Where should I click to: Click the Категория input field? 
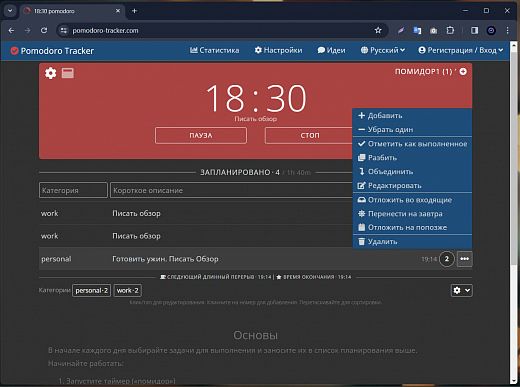tap(73, 190)
